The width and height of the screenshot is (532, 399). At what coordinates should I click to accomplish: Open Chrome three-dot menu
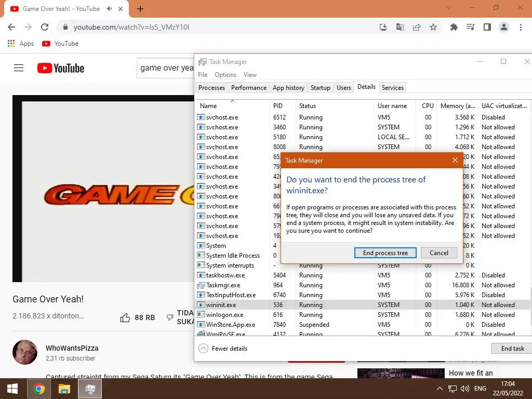[x=521, y=27]
